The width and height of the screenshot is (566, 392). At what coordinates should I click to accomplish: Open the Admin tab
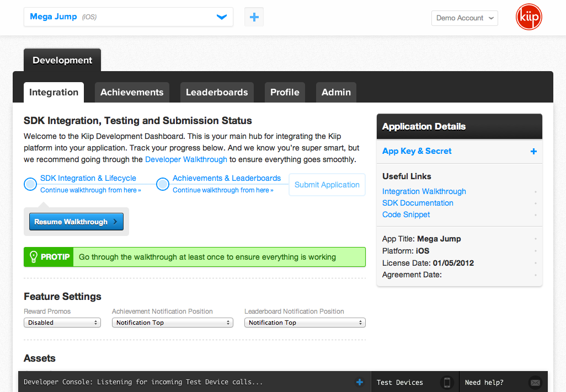click(x=336, y=92)
